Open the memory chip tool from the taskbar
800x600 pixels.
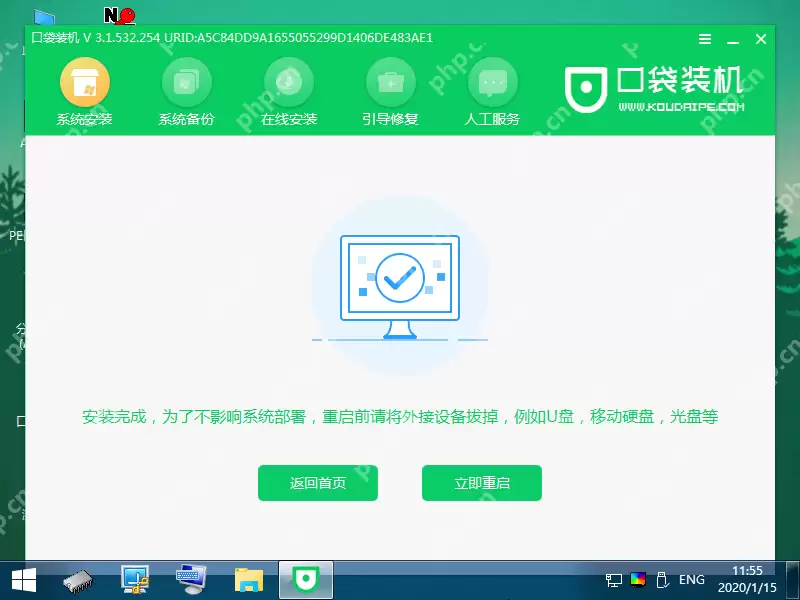(80, 578)
